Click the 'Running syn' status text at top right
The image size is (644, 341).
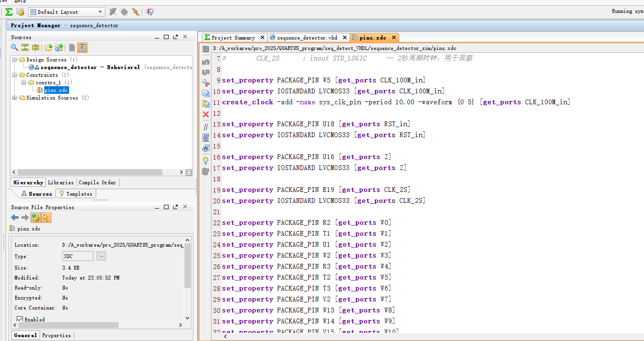coord(627,11)
